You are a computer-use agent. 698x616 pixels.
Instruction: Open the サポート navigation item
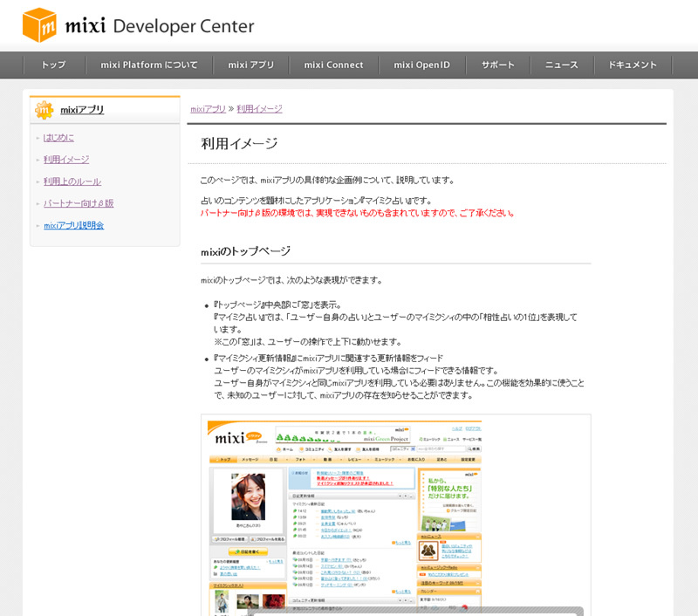pos(497,65)
